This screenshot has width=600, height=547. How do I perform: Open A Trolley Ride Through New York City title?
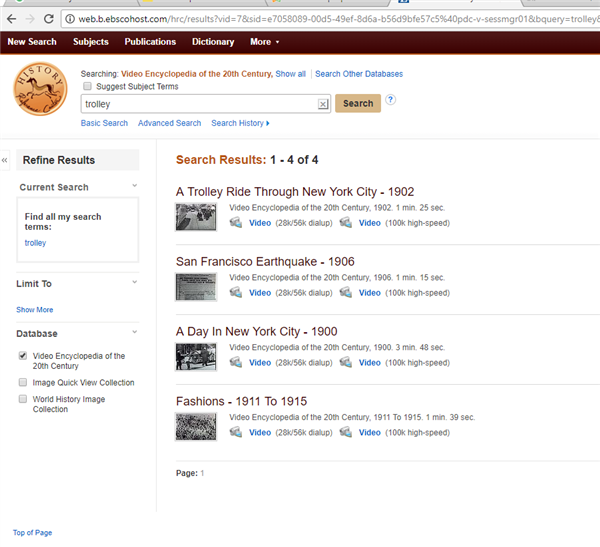pos(295,191)
